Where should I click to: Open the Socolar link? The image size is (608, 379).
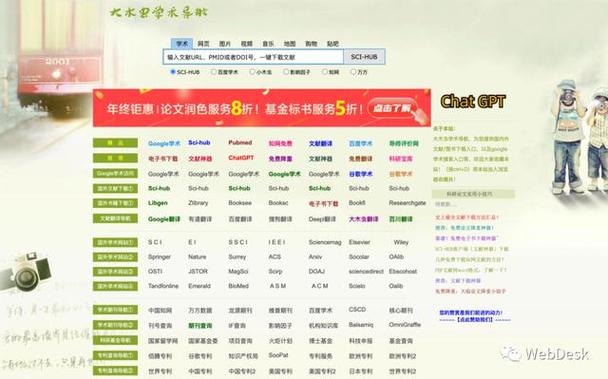[x=359, y=257]
